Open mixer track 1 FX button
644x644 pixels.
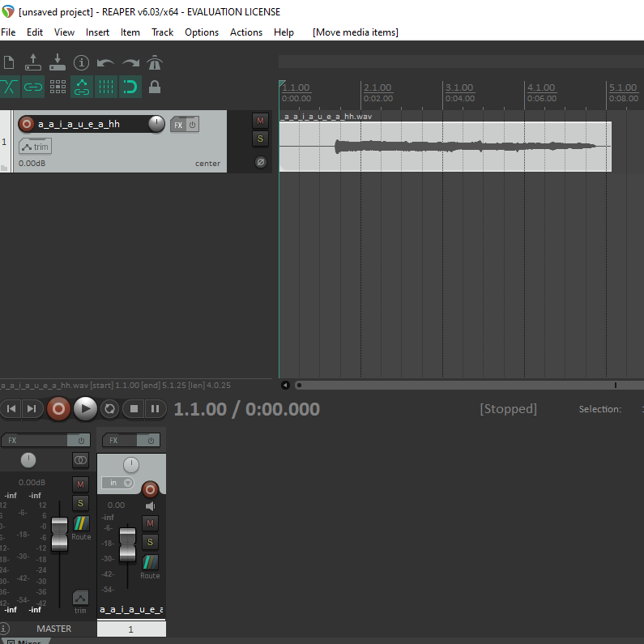[119, 441]
